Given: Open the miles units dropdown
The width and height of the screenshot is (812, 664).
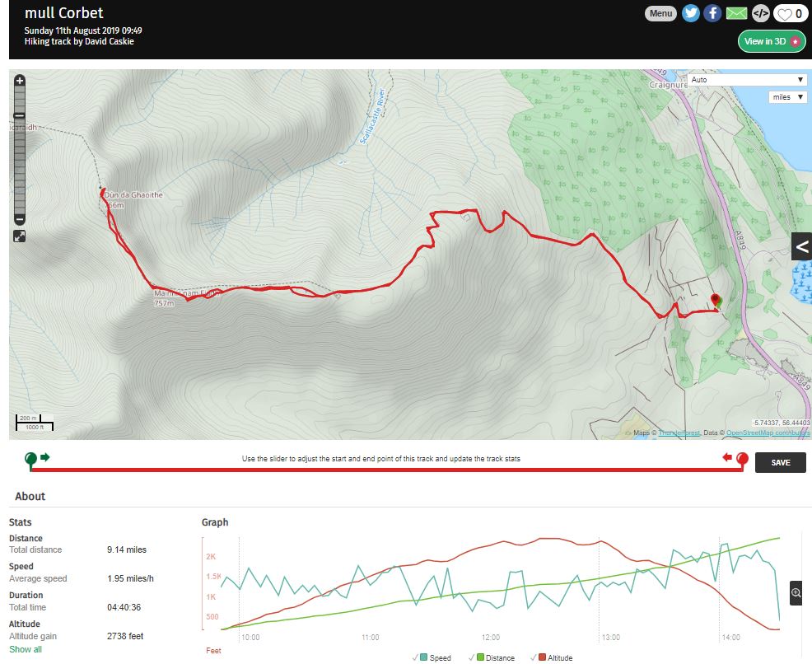Looking at the screenshot, I should pos(787,97).
